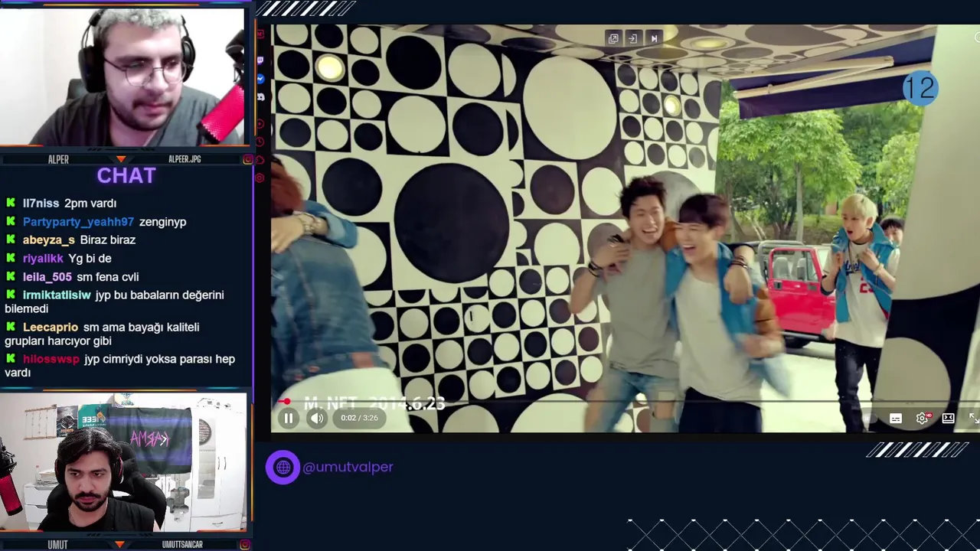The width and height of the screenshot is (980, 551).
Task: Click the UMUT name label
Action: (x=57, y=544)
